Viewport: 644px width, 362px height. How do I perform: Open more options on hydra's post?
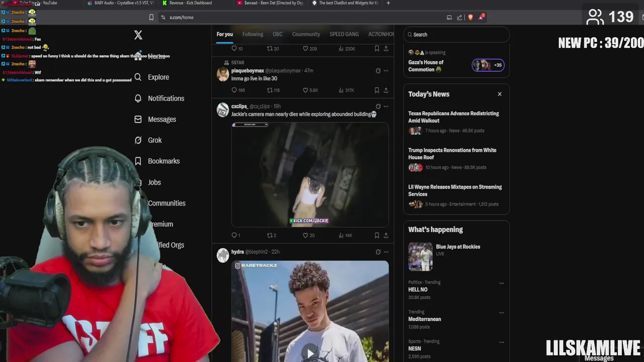pos(386,252)
